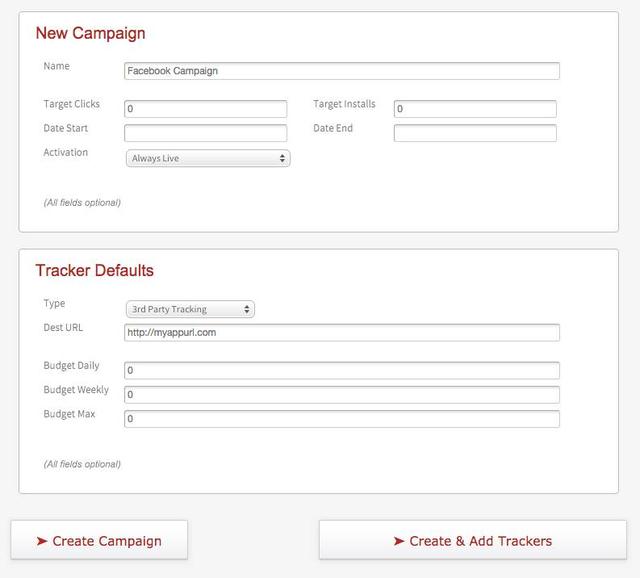Click the Activation dropdown stepper arrows
This screenshot has width=640, height=578.
283,158
